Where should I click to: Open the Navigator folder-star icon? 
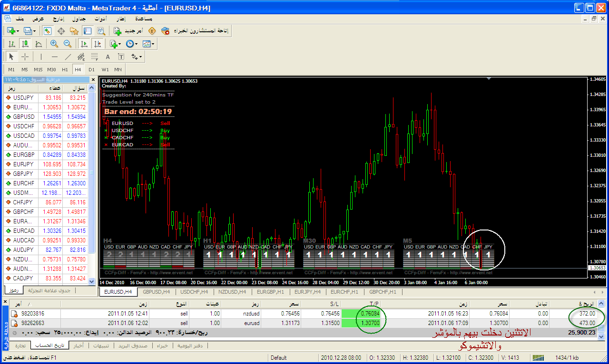click(74, 31)
